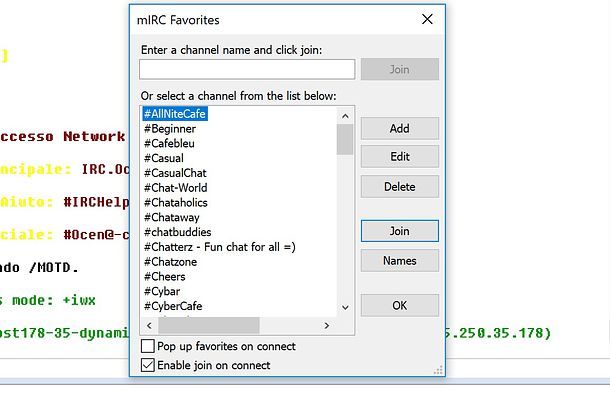Click the horizontal scrollbar thumb
610x393 pixels.
tap(209, 325)
